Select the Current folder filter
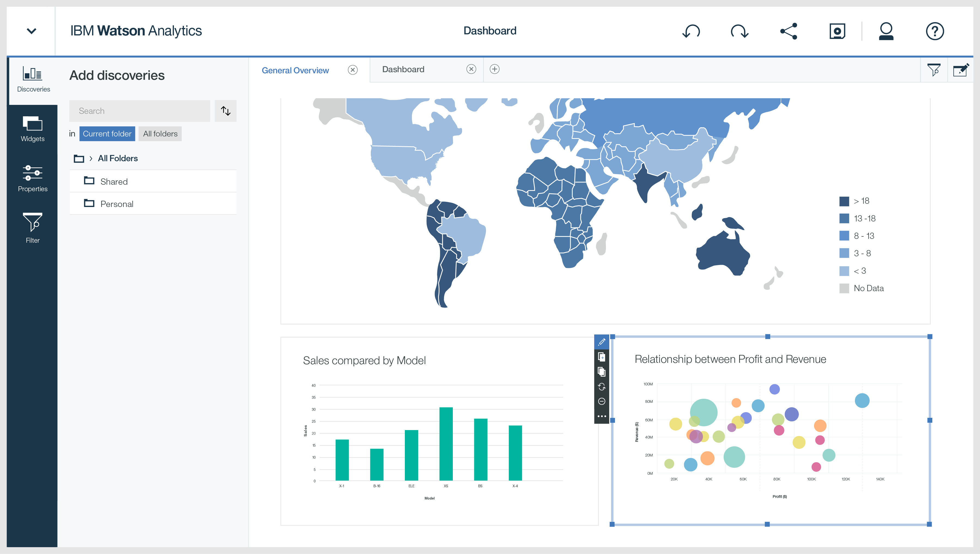 [x=107, y=133]
